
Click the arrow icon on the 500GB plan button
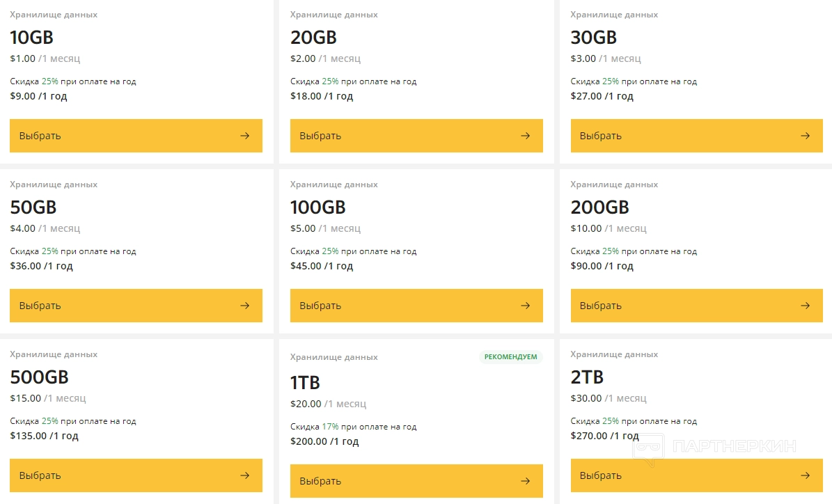(x=245, y=475)
